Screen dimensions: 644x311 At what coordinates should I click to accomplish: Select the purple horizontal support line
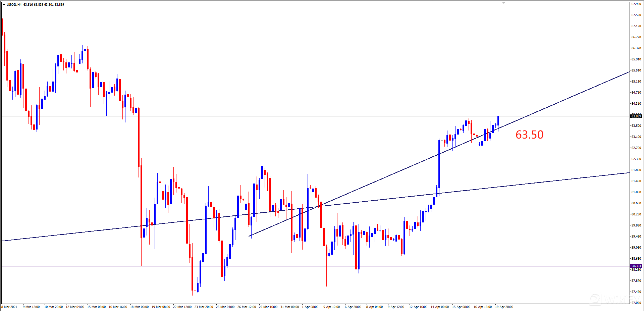point(315,266)
